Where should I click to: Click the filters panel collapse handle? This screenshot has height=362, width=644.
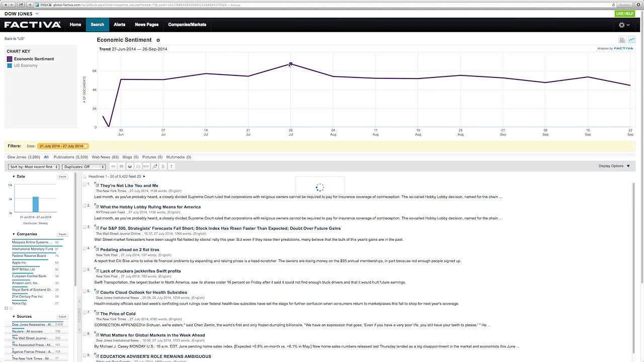[79, 314]
